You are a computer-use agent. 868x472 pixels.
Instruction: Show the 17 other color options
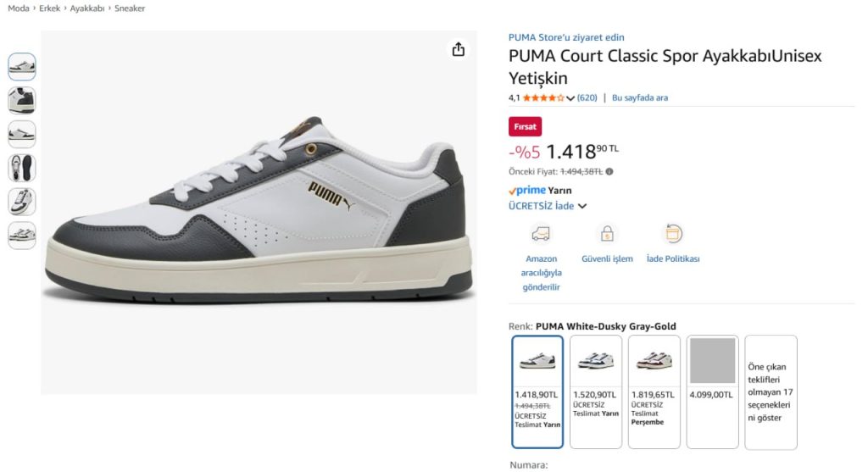(x=771, y=392)
